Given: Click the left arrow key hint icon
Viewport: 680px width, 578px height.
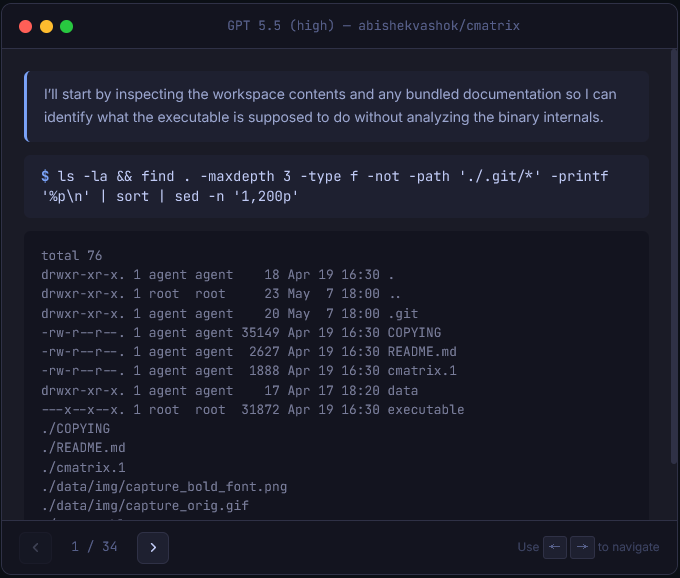Looking at the screenshot, I should [555, 547].
